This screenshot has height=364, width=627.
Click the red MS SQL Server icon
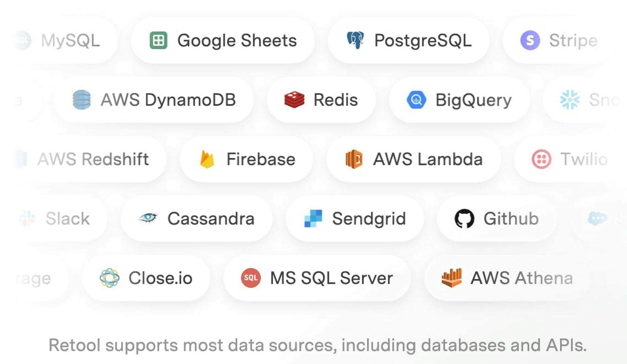click(x=251, y=278)
